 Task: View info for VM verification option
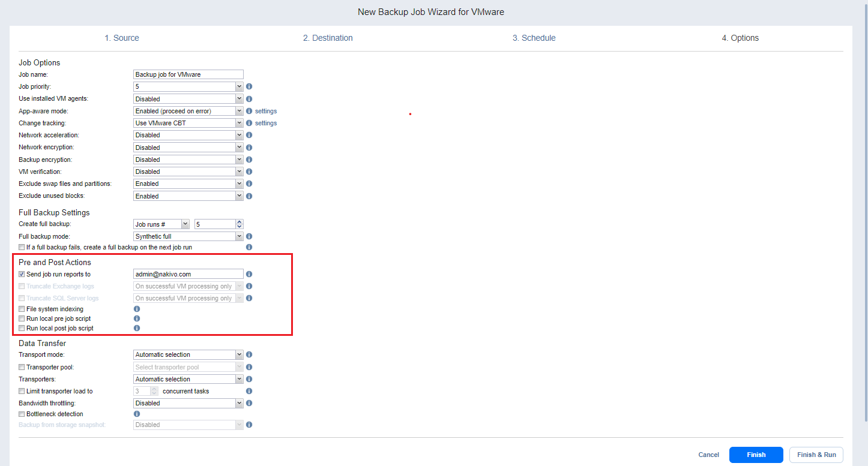point(249,172)
